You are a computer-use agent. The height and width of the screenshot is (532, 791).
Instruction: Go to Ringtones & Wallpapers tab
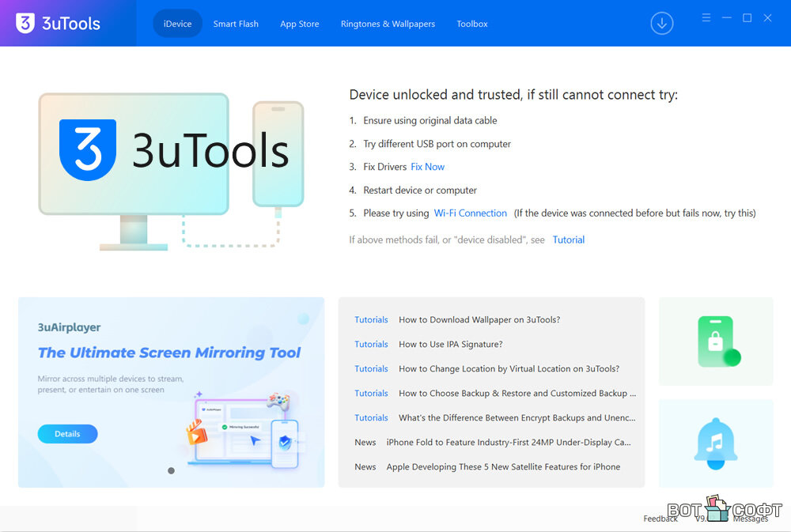[x=388, y=24]
